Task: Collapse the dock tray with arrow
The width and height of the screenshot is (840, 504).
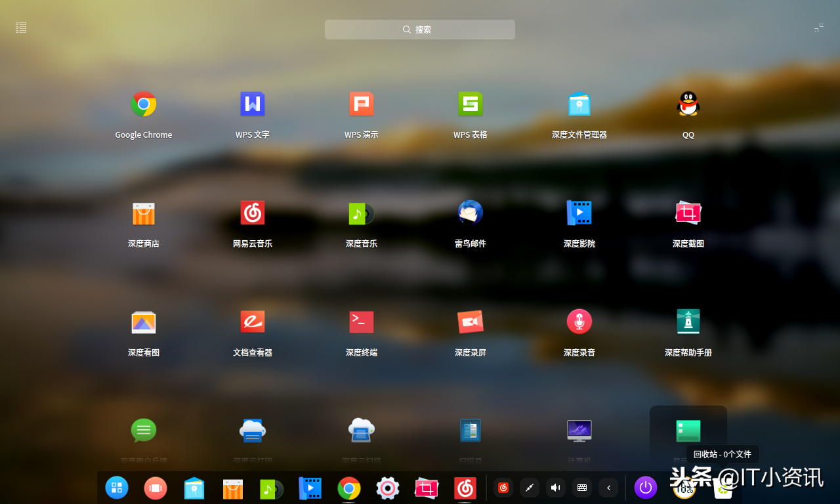Action: tap(608, 488)
